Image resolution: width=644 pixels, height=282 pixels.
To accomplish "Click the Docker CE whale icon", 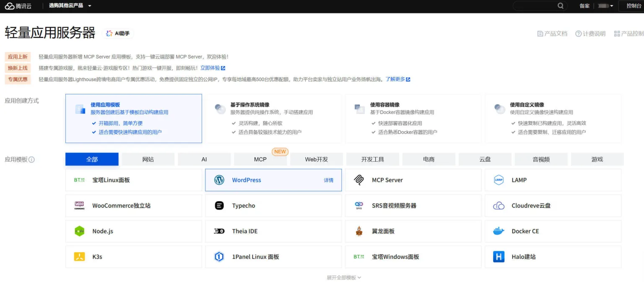I will coord(499,231).
